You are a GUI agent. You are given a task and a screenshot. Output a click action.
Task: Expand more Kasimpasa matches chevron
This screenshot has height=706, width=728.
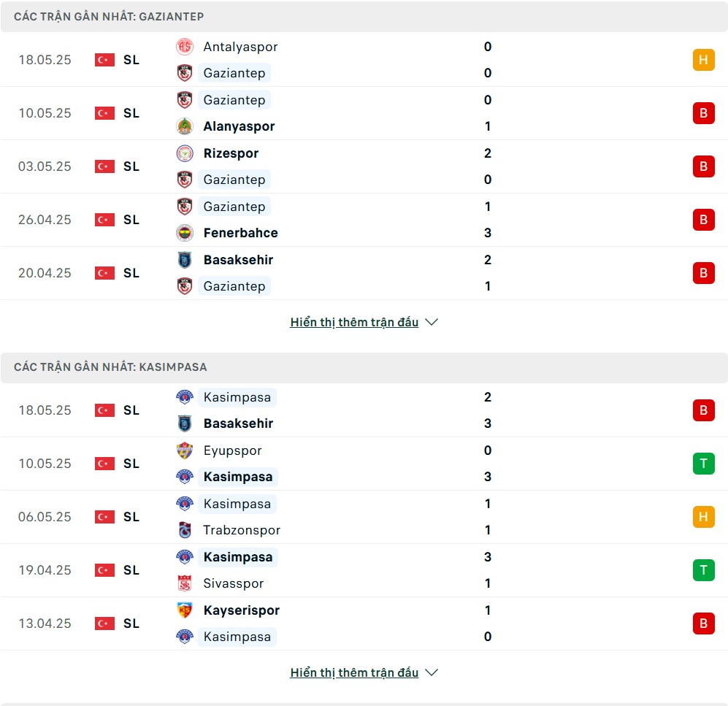(432, 672)
